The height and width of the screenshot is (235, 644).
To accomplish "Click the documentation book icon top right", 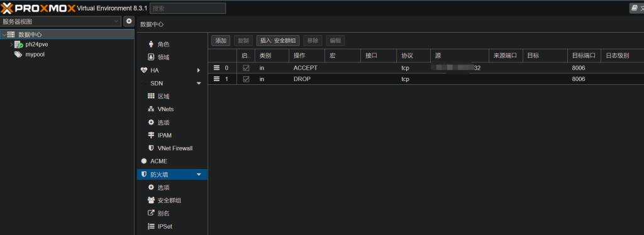I will tap(635, 8).
